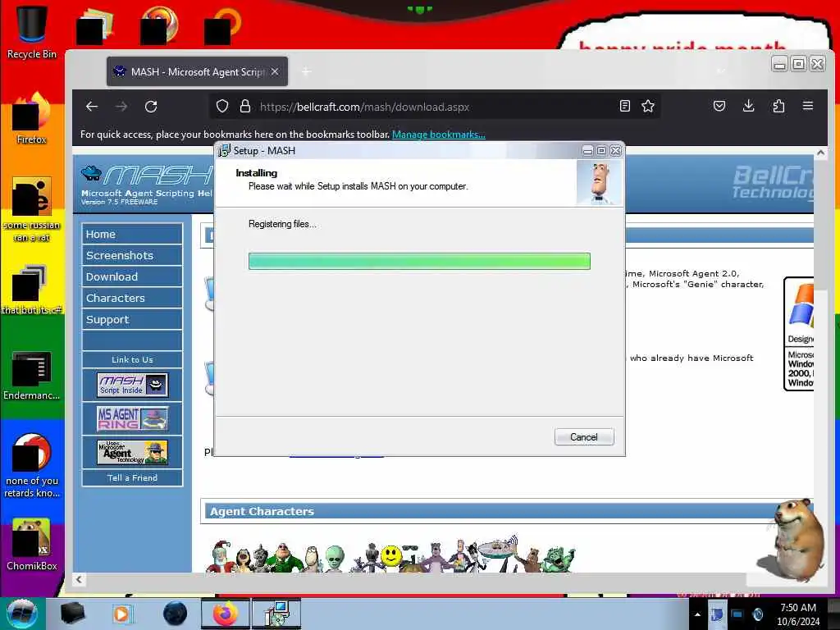Open the Manage bookmarks link
The width and height of the screenshot is (840, 630).
point(438,135)
